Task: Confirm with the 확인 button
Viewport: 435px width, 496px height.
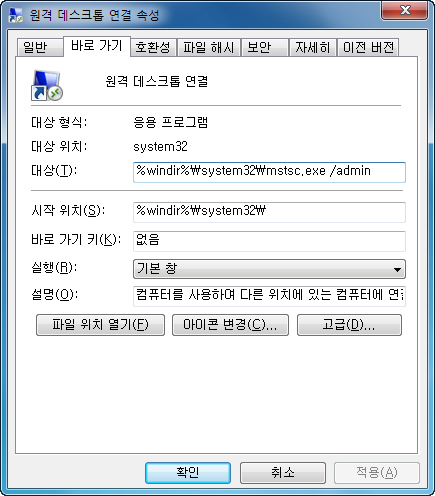Action: pos(188,473)
